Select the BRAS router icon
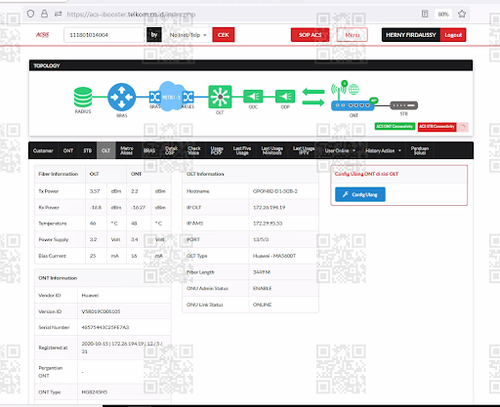This screenshot has height=407, width=500. 122,97
